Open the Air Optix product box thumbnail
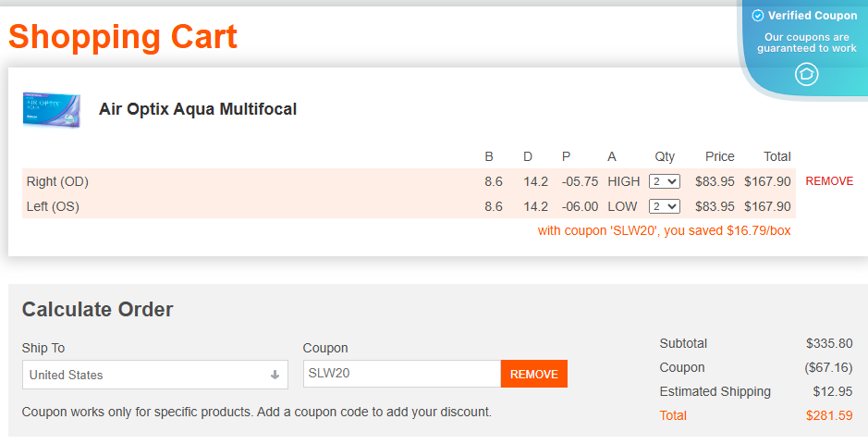 coord(52,109)
